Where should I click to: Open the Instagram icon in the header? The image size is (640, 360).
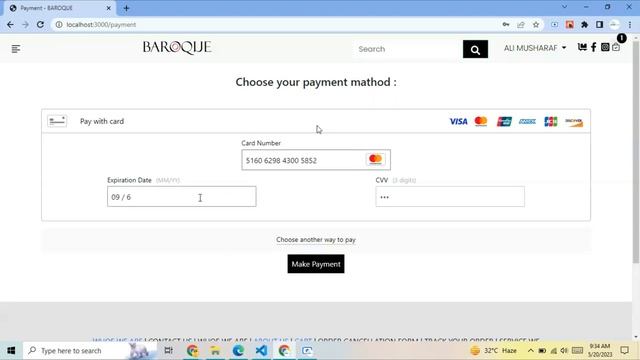click(x=605, y=47)
